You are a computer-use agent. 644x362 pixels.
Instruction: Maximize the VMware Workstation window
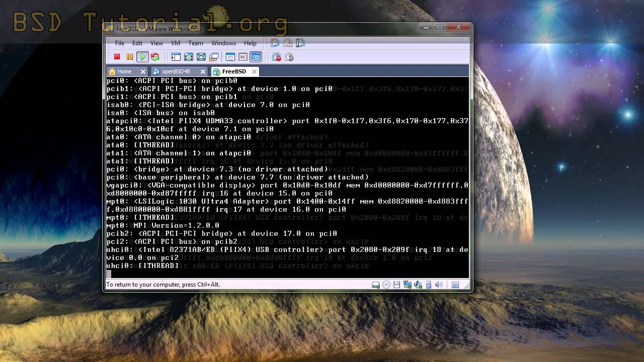coord(440,27)
